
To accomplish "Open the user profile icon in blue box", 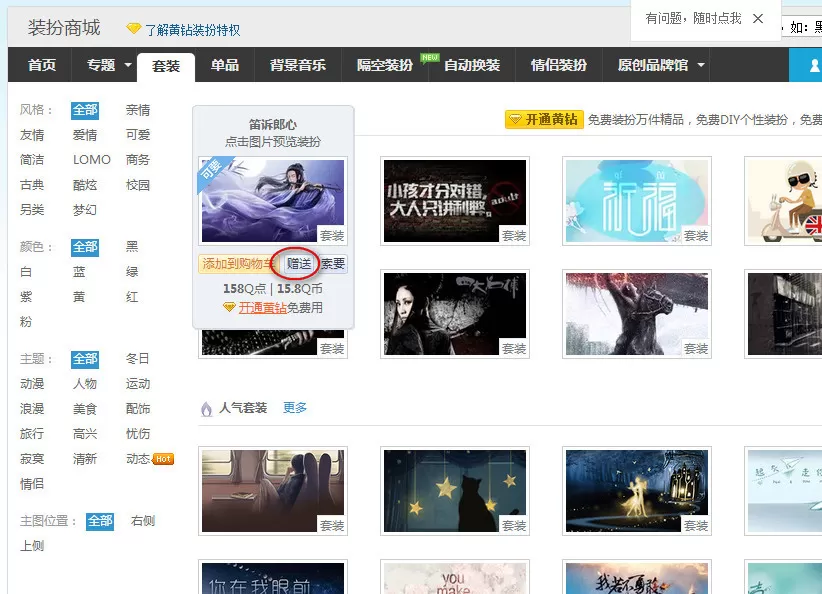I will [814, 66].
